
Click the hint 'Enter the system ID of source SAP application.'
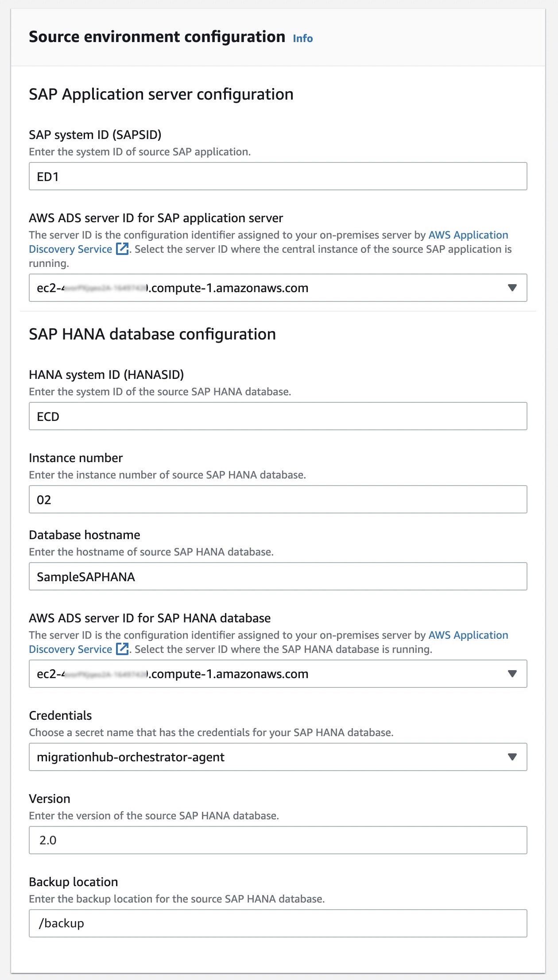point(140,152)
